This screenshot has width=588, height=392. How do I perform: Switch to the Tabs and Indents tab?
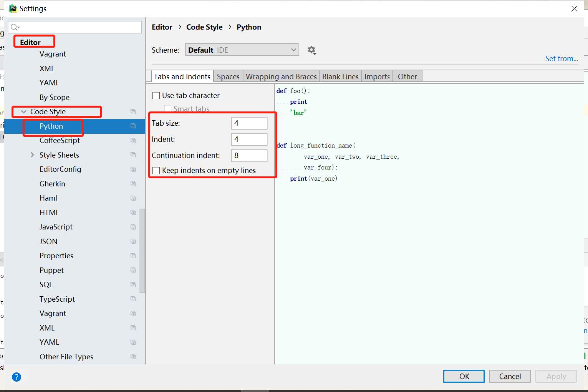[x=182, y=76]
